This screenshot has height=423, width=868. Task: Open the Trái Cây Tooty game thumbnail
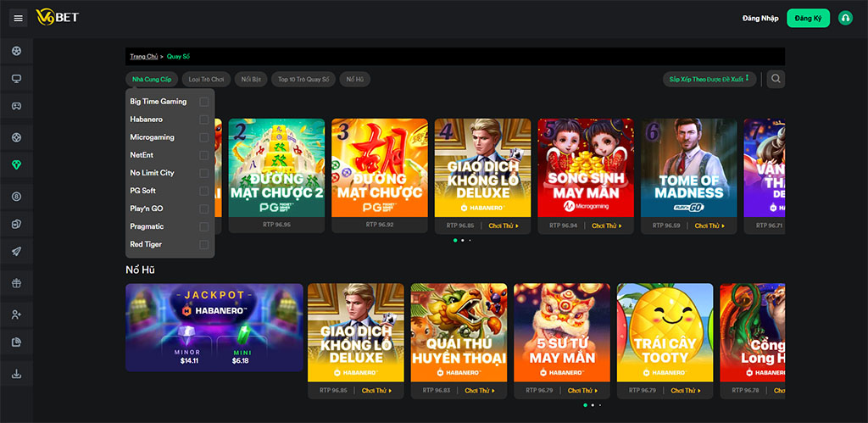[665, 333]
